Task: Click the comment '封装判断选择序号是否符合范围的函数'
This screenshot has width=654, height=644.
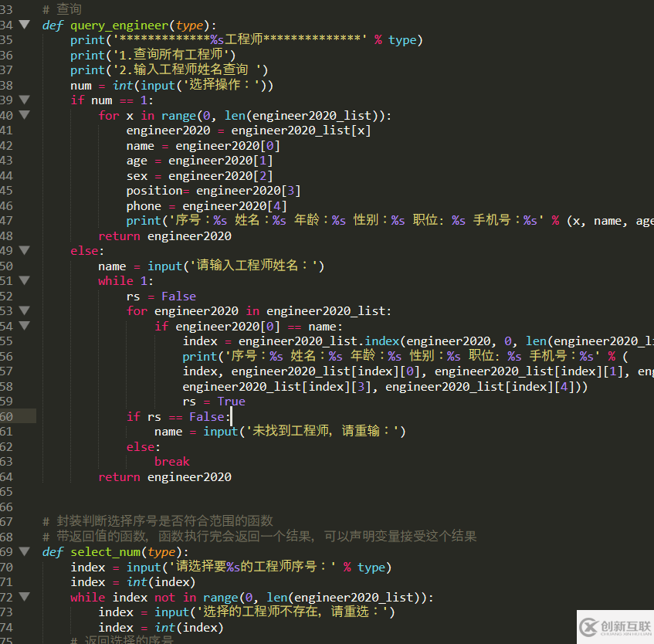Action: pos(164,521)
